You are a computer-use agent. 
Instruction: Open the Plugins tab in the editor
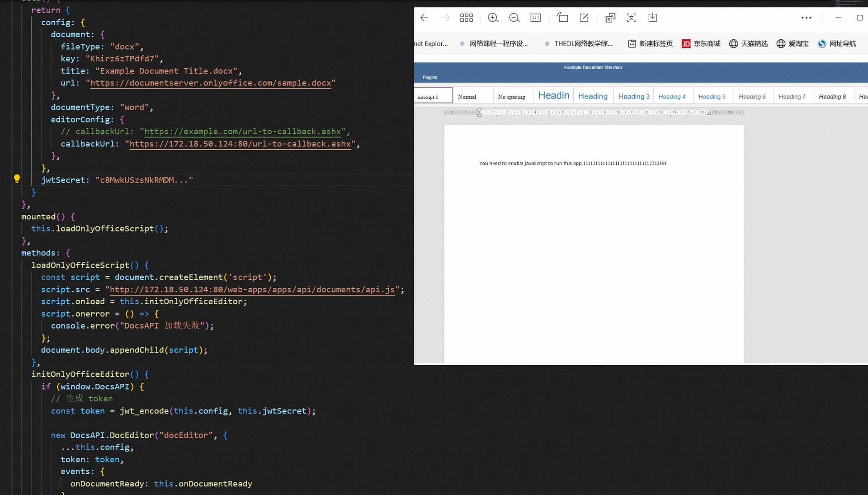(429, 77)
